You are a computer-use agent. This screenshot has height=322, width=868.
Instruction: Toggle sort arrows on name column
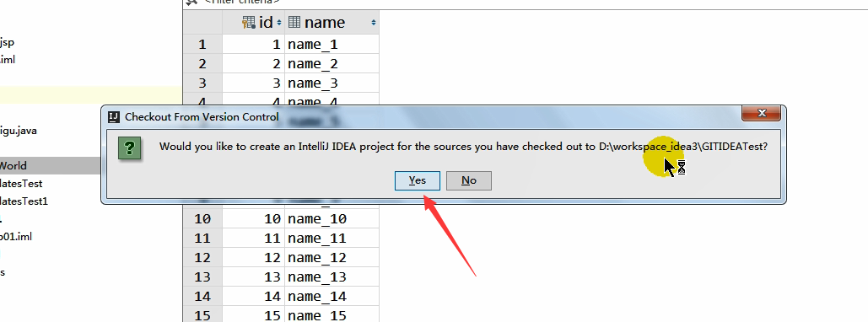click(x=374, y=23)
